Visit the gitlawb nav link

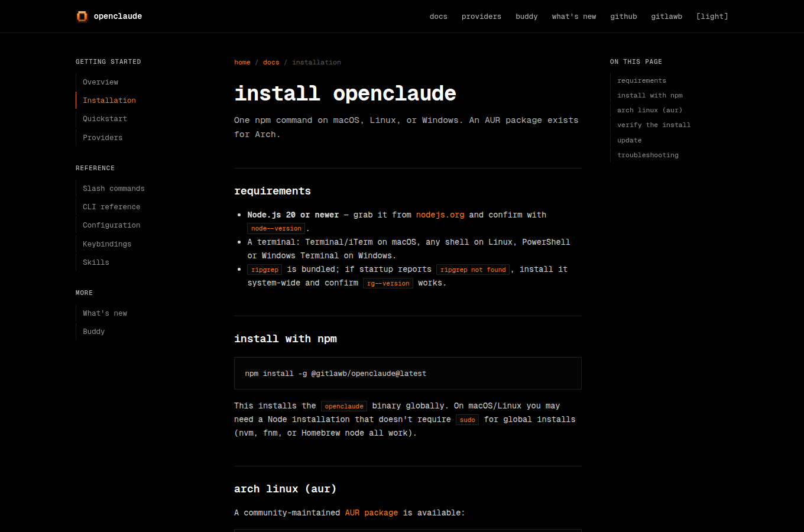click(667, 17)
